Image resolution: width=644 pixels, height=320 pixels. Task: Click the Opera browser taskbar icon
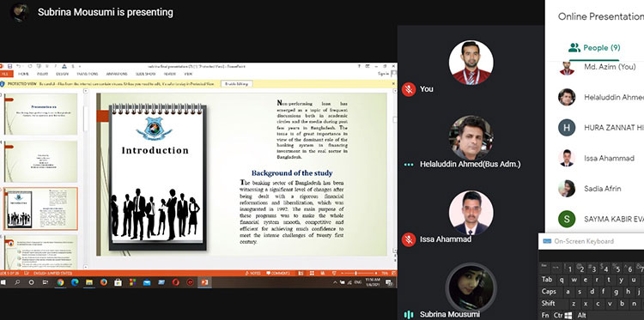[175, 282]
